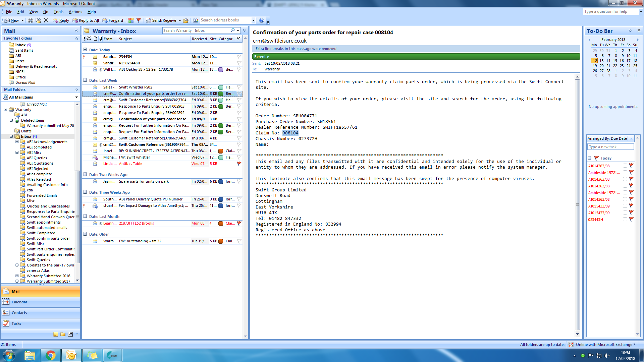
Task: Click the Move to Folder icon
Action: coord(38,20)
